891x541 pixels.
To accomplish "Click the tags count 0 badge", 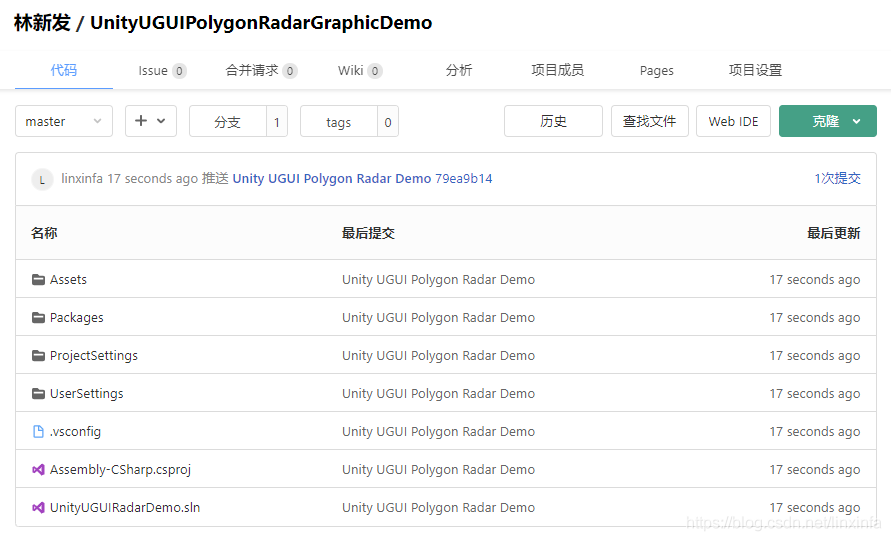I will tap(388, 122).
